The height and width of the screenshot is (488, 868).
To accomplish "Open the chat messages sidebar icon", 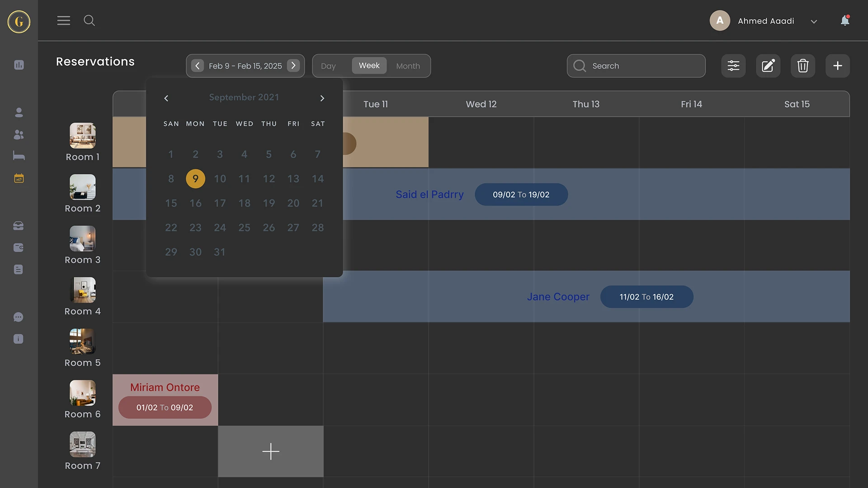I will tap(19, 317).
